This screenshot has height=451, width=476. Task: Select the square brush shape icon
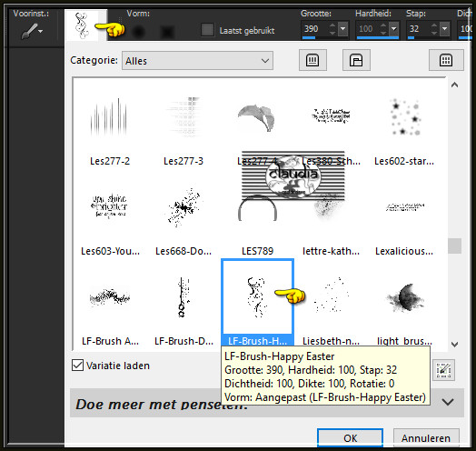click(x=166, y=31)
